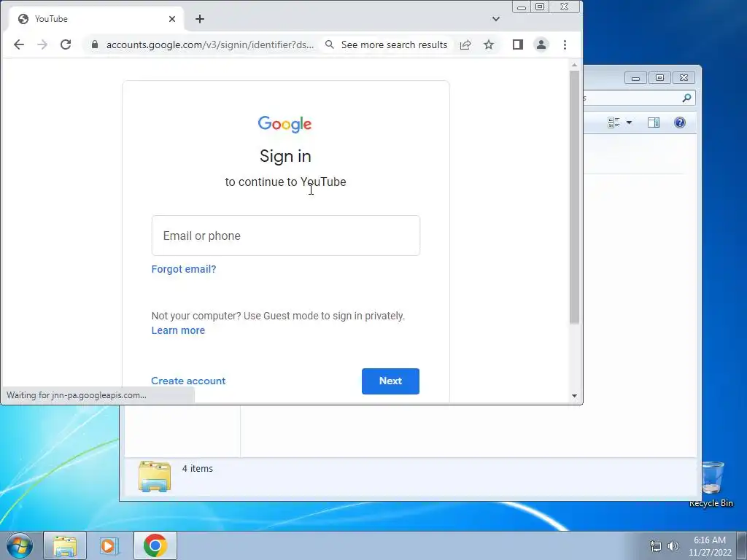Open the share this page icon
Image resolution: width=747 pixels, height=560 pixels.
[465, 44]
